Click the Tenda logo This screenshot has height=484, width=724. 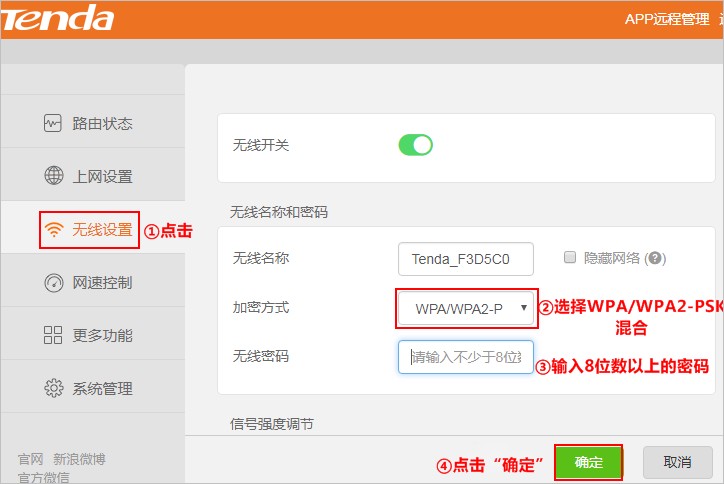[x=57, y=18]
